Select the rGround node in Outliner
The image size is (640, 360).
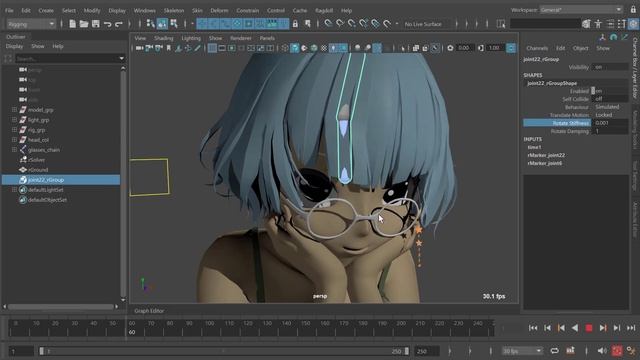pyautogui.click(x=38, y=170)
